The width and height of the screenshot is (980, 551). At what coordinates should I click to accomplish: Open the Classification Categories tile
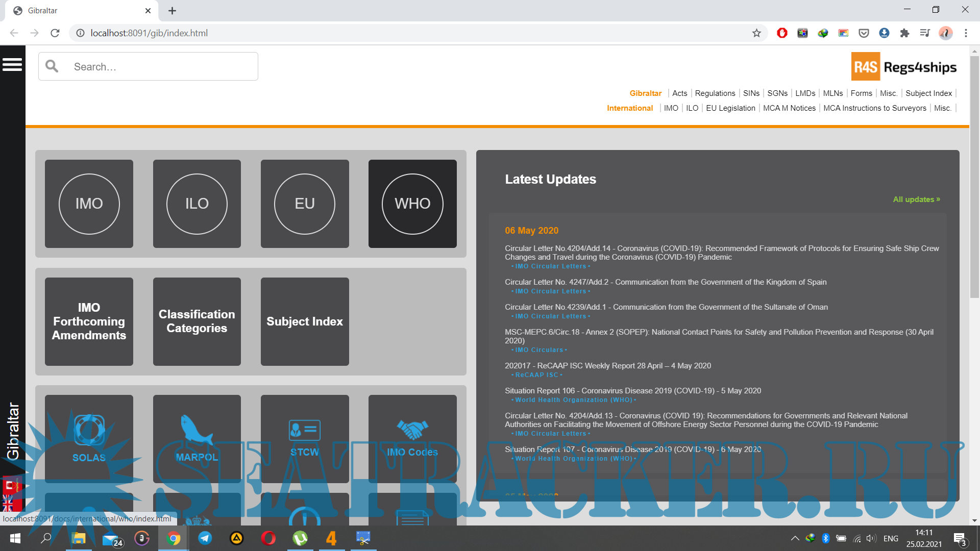(197, 321)
